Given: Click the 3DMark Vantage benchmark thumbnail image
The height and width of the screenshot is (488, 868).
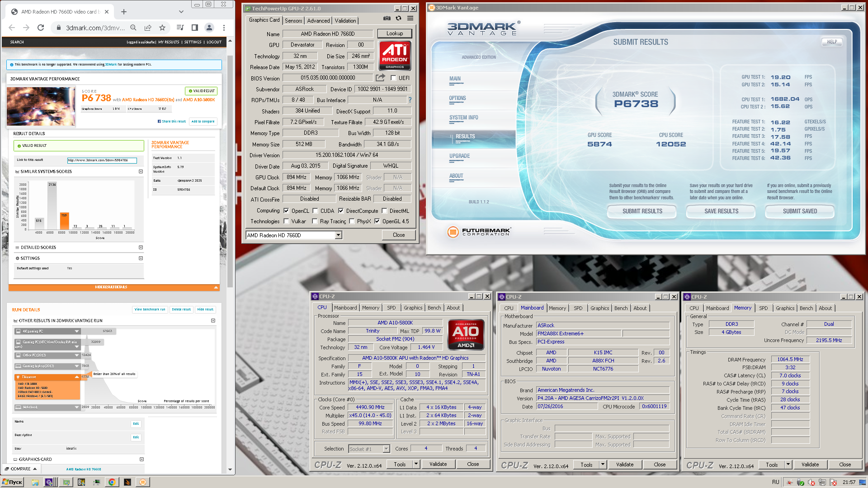Looking at the screenshot, I should (x=41, y=106).
